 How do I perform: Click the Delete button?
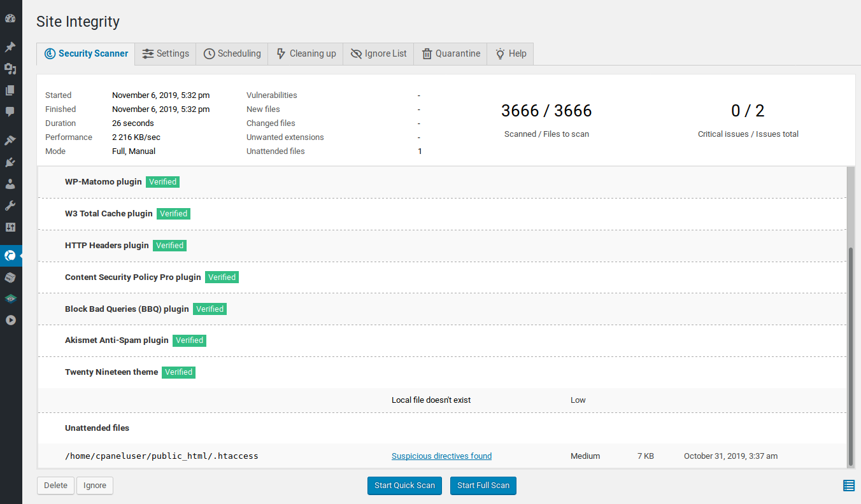click(x=55, y=486)
